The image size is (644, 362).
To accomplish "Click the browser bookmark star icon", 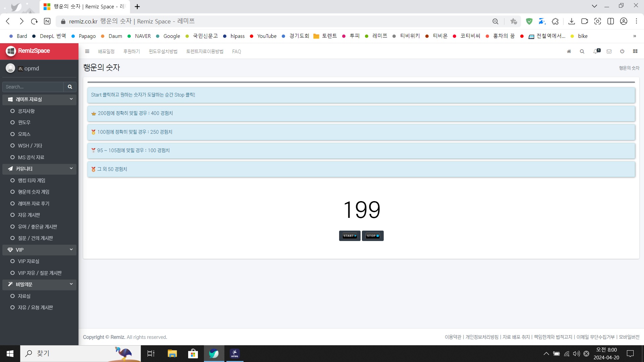I will pos(514,21).
